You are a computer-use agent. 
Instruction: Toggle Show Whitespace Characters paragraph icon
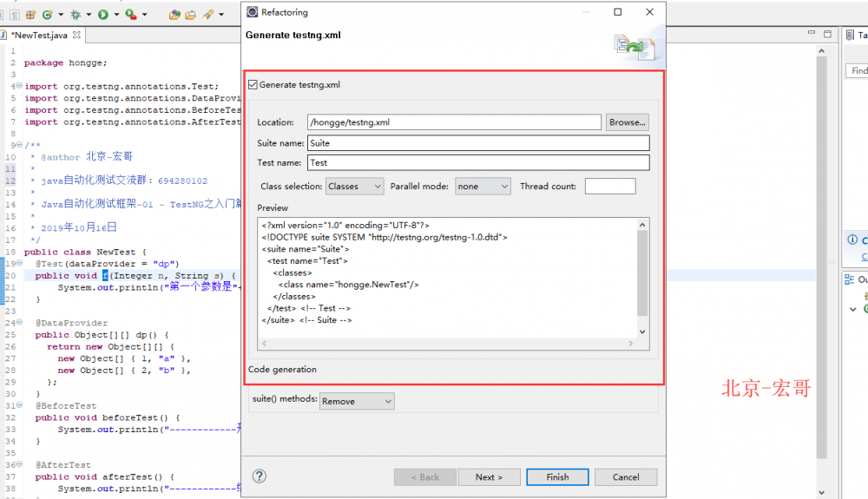(x=15, y=15)
